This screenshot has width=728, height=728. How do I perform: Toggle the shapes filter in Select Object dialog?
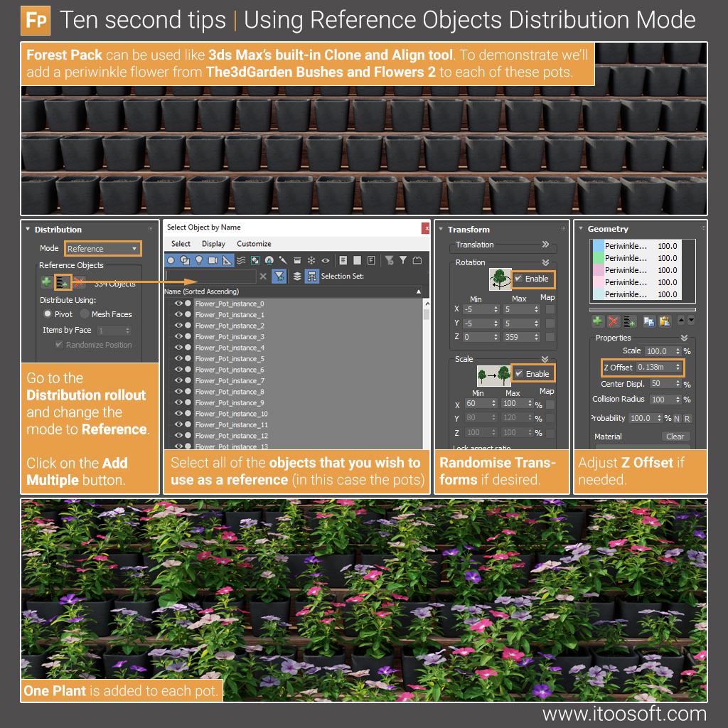coord(185,260)
